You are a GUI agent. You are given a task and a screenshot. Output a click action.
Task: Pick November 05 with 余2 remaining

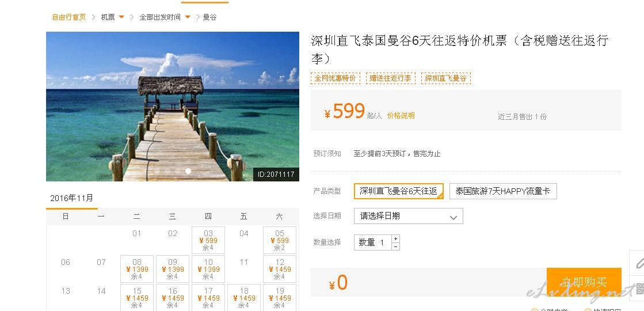click(280, 240)
